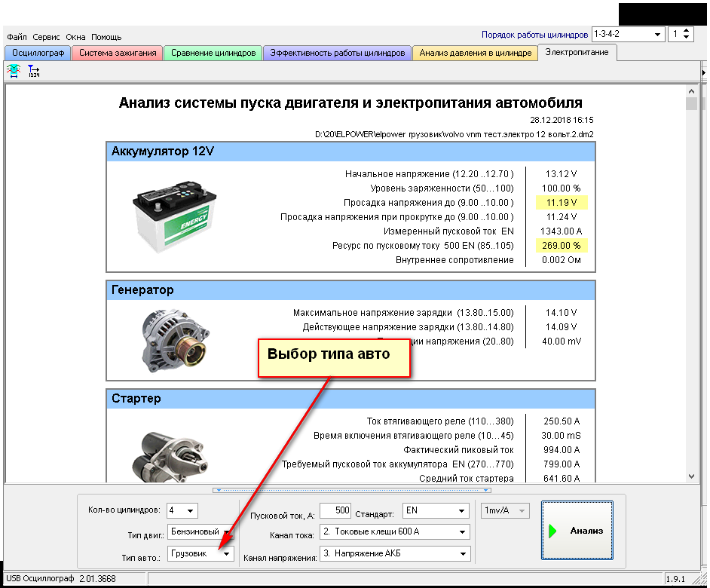Click the 1.9.1 version status entry
This screenshot has height=588, width=710.
(675, 579)
